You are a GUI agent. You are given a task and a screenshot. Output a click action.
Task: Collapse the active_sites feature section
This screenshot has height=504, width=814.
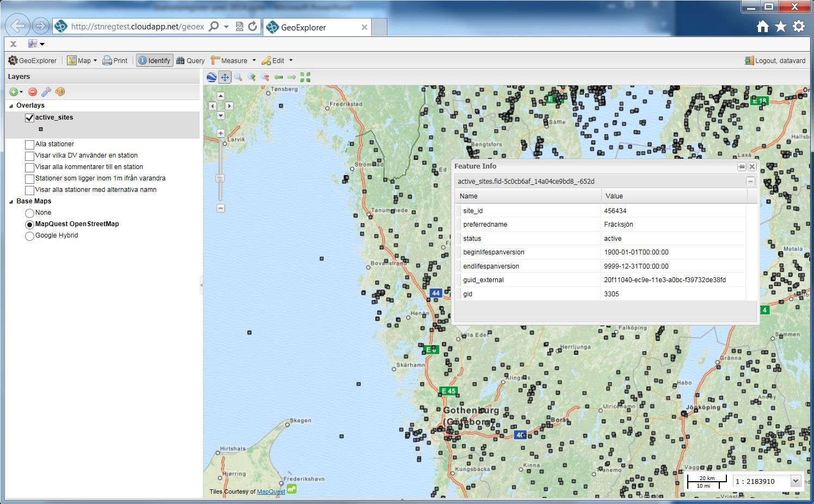click(x=750, y=181)
